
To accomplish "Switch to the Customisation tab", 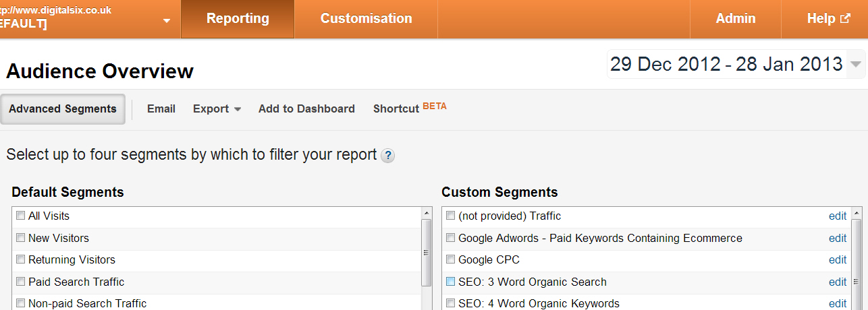I will [366, 19].
